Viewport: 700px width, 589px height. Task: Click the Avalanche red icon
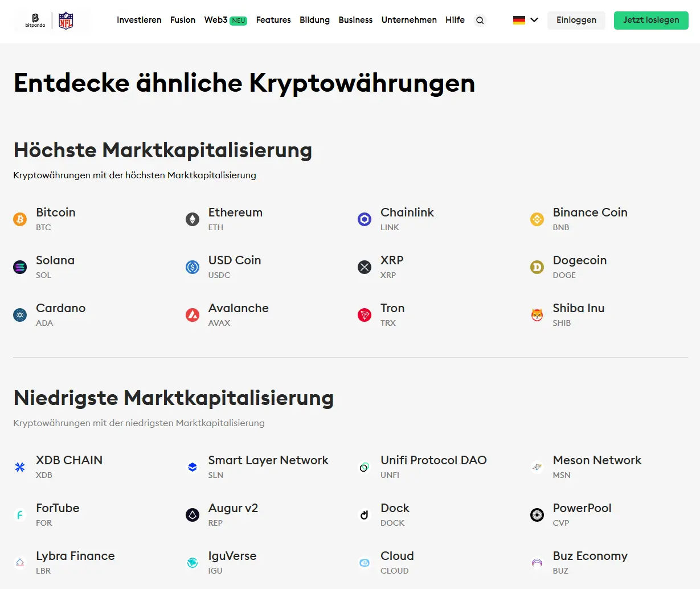193,314
